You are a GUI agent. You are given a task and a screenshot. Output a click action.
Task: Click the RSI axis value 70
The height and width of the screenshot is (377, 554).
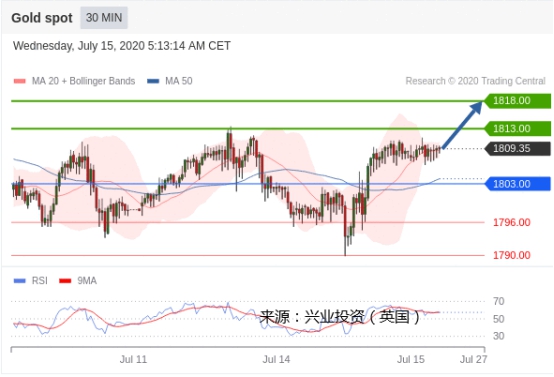click(x=499, y=301)
